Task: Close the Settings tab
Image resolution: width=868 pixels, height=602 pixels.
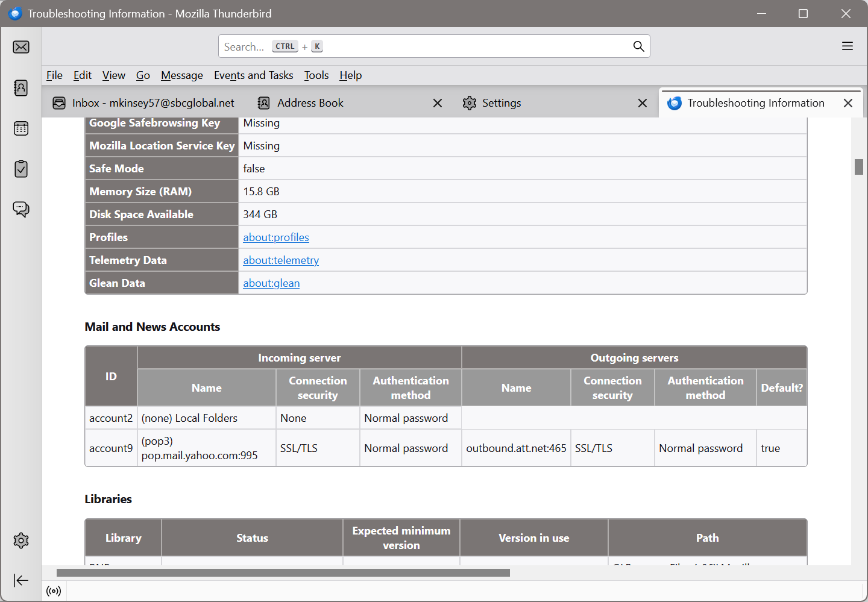Action: pos(643,103)
